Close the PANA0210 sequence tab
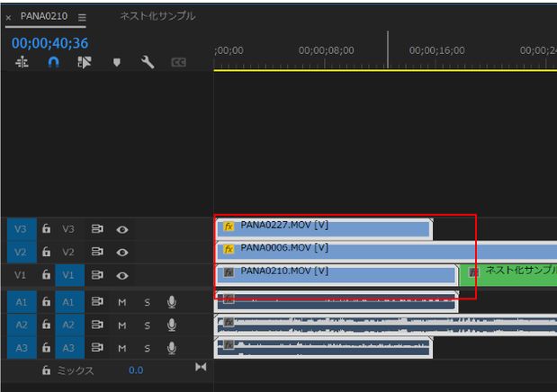 8,17
